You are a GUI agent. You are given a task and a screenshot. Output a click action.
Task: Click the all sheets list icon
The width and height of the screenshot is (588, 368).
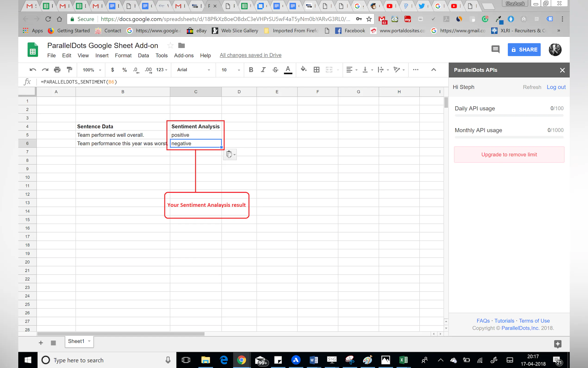(x=53, y=343)
